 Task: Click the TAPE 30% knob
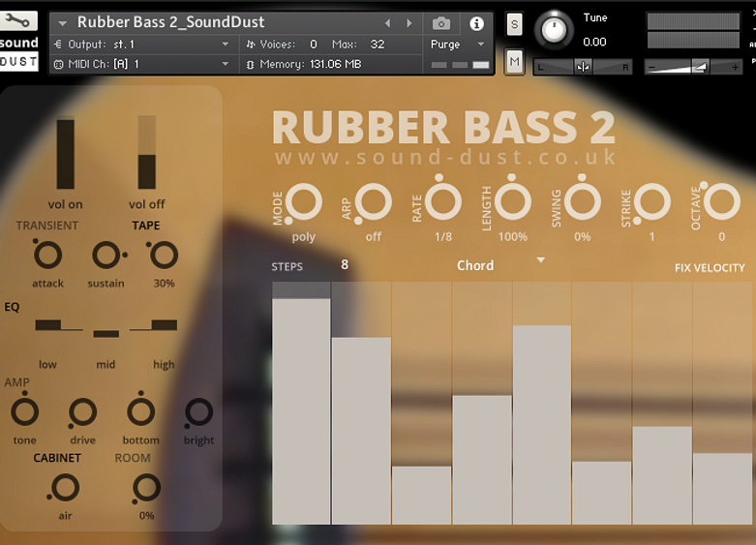click(x=164, y=256)
